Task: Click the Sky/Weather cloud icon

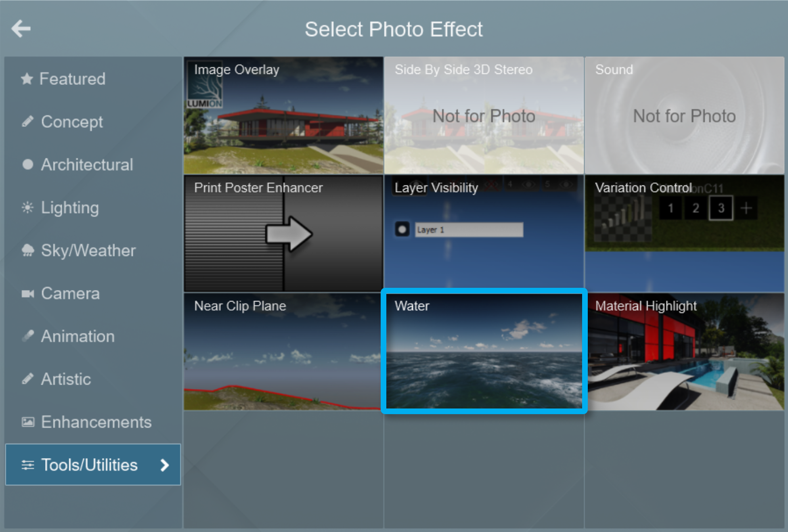Action: [27, 251]
